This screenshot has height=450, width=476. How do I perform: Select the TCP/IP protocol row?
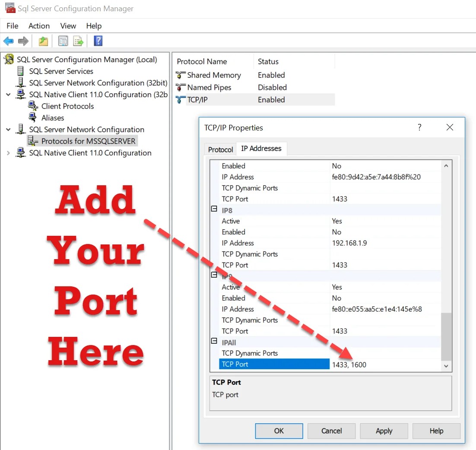tap(255, 99)
